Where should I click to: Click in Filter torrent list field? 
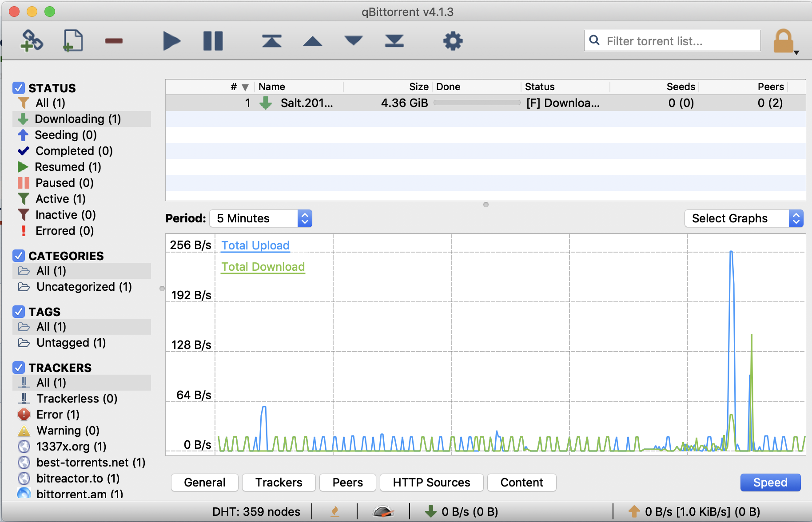coord(673,41)
